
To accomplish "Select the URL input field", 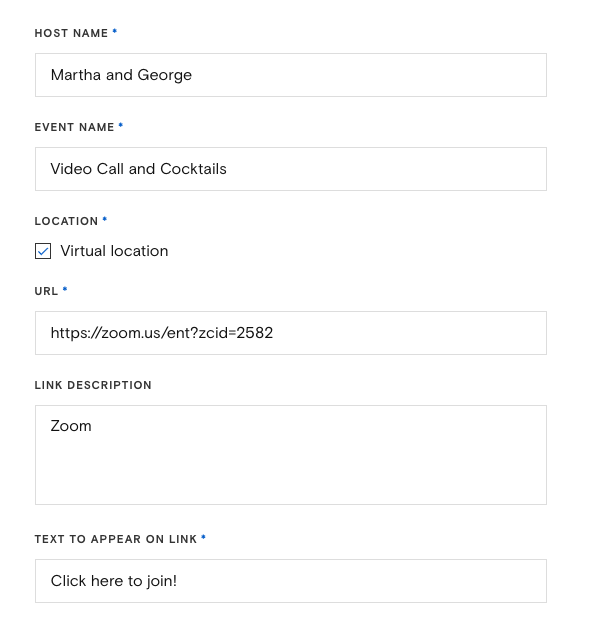I will click(291, 333).
